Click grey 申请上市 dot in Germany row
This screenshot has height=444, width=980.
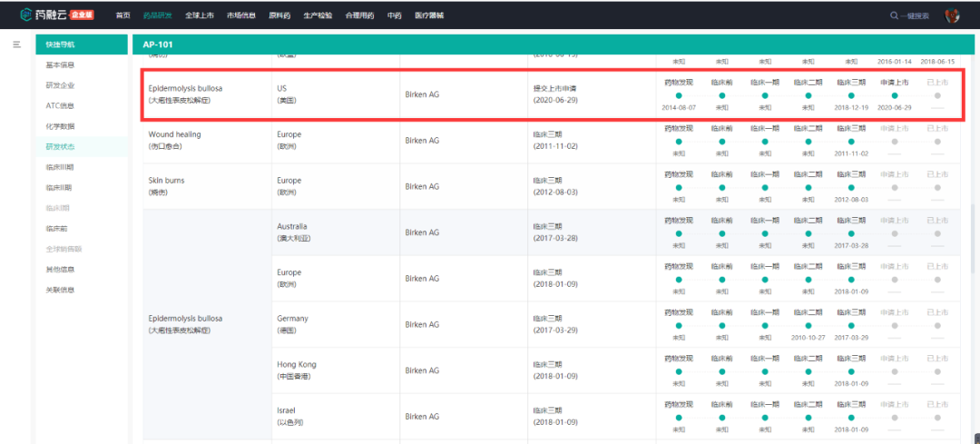(895, 325)
